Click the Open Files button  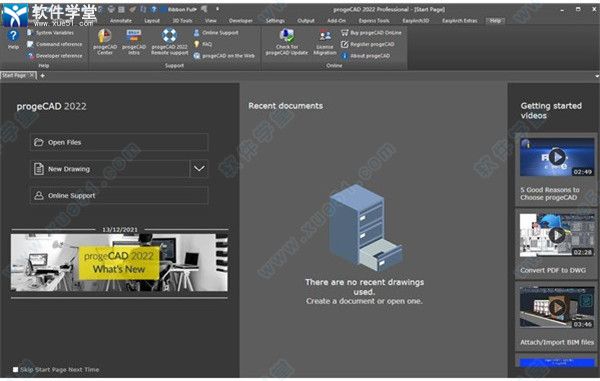point(119,142)
